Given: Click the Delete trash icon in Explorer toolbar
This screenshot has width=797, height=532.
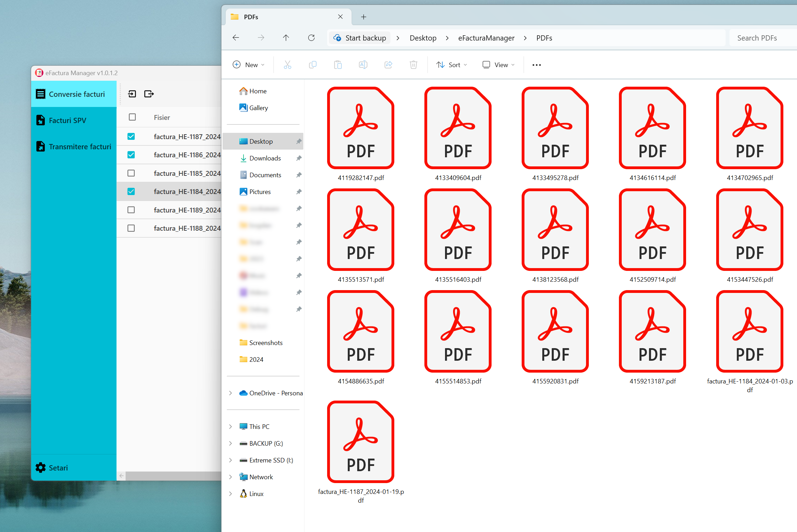Looking at the screenshot, I should tap(413, 65).
